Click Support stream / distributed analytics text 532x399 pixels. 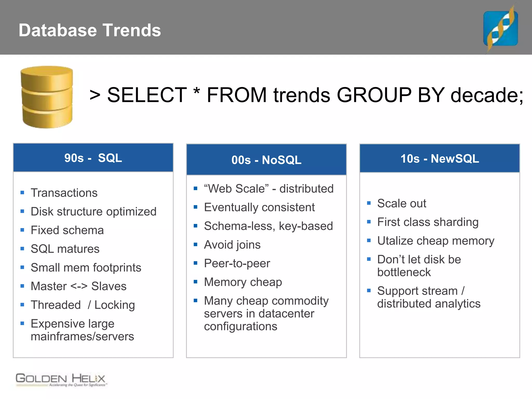(429, 297)
